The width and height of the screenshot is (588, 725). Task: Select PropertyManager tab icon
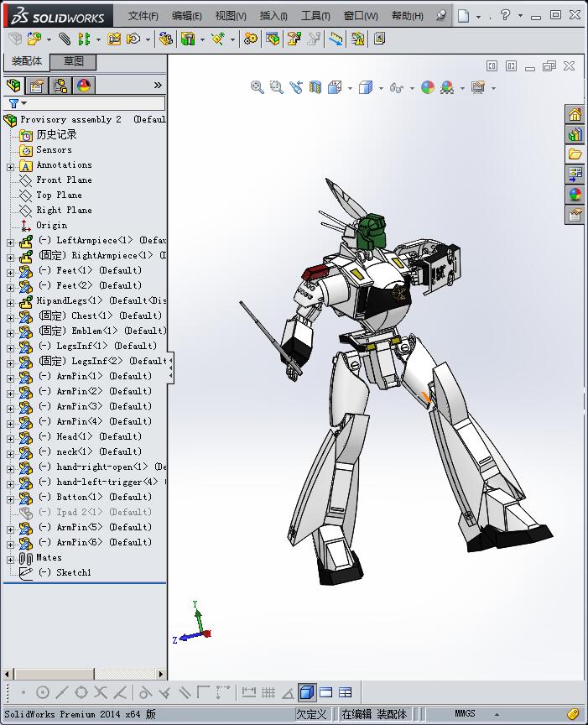[x=37, y=86]
